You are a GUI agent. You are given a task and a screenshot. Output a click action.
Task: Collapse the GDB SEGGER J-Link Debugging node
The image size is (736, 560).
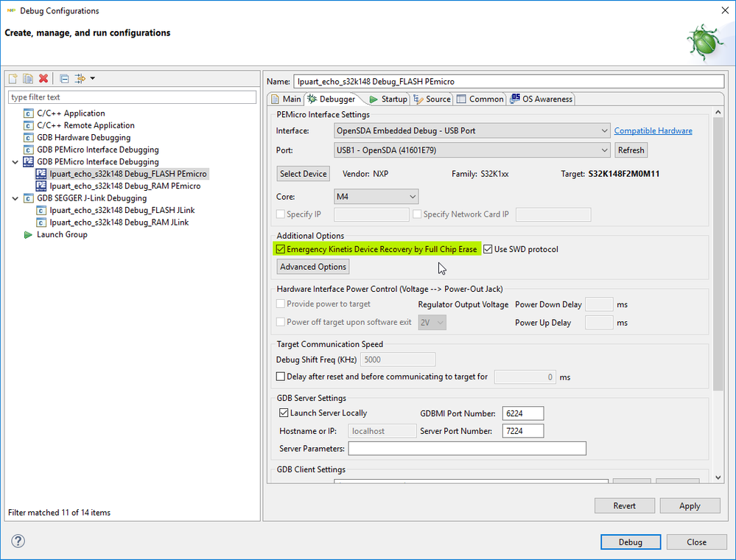(15, 198)
